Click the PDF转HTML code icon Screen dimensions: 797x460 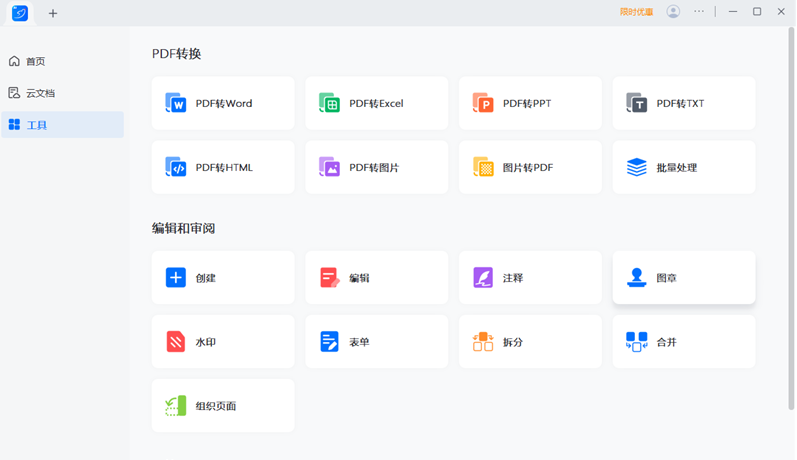coord(176,167)
